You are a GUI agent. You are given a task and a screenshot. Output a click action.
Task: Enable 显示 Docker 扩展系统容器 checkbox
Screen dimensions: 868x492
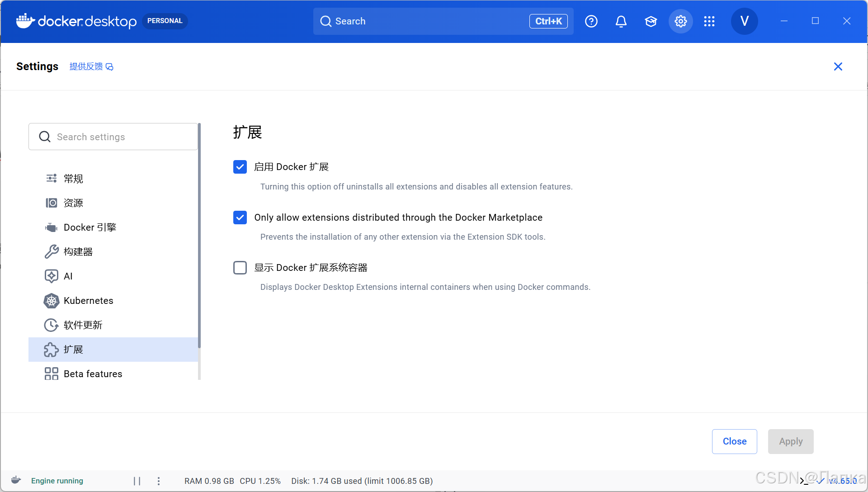pyautogui.click(x=240, y=268)
